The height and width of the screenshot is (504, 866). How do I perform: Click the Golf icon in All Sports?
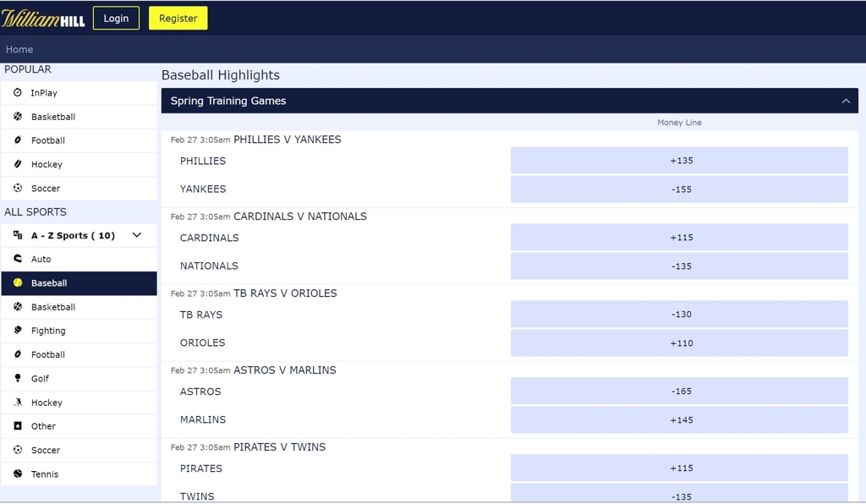click(18, 378)
